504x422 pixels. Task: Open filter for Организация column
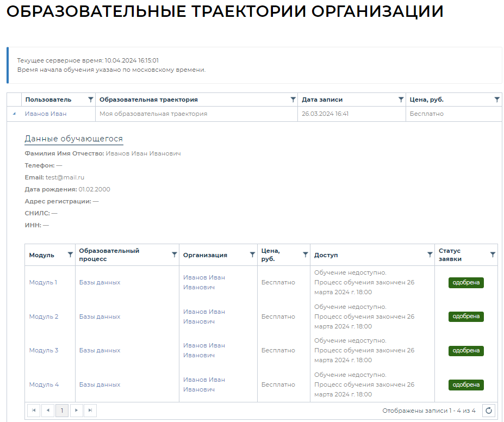coord(252,255)
